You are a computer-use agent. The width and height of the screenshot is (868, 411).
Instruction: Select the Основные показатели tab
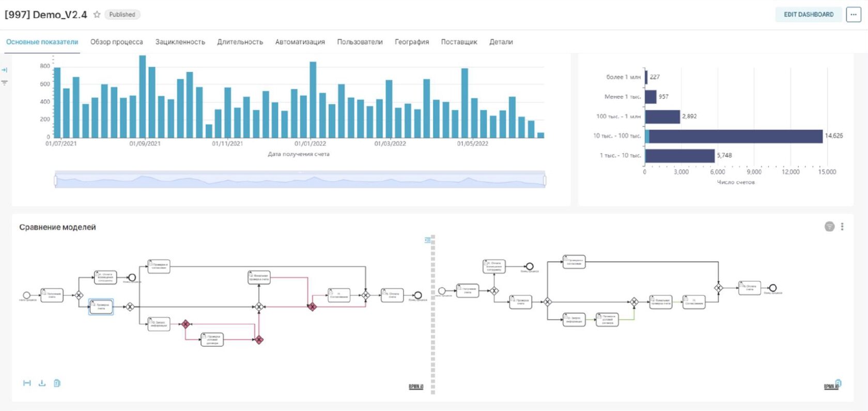click(42, 42)
